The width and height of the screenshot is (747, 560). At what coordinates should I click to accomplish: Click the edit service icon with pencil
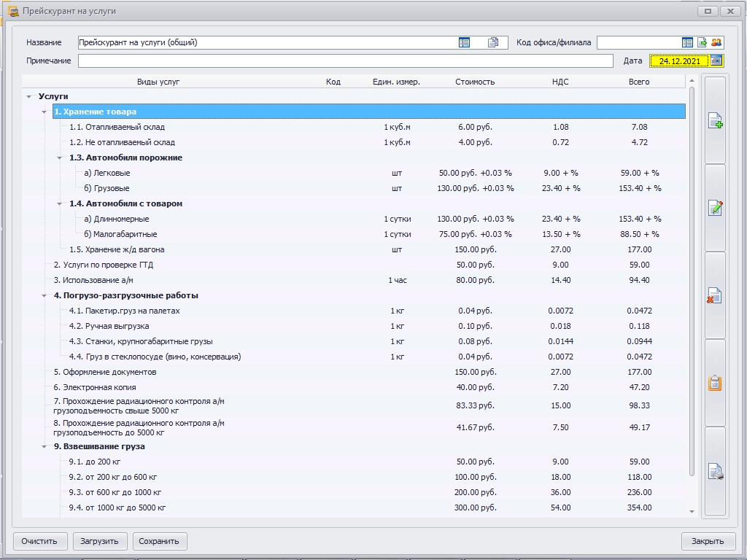pos(715,208)
